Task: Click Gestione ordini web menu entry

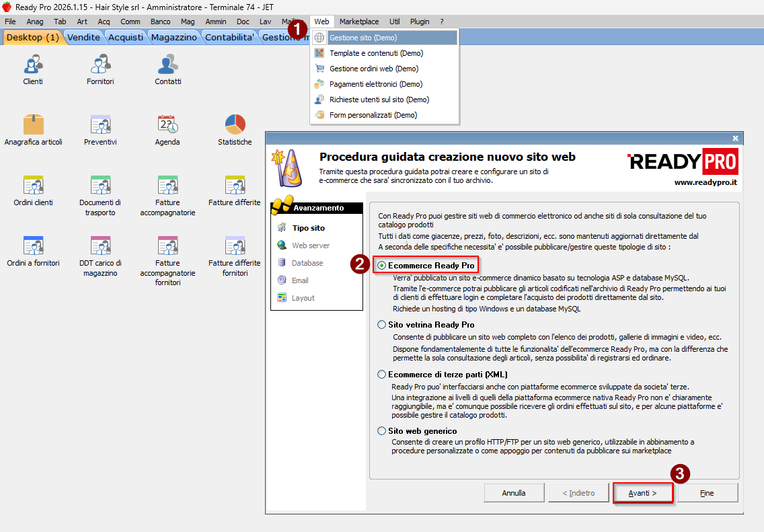Action: (x=373, y=69)
